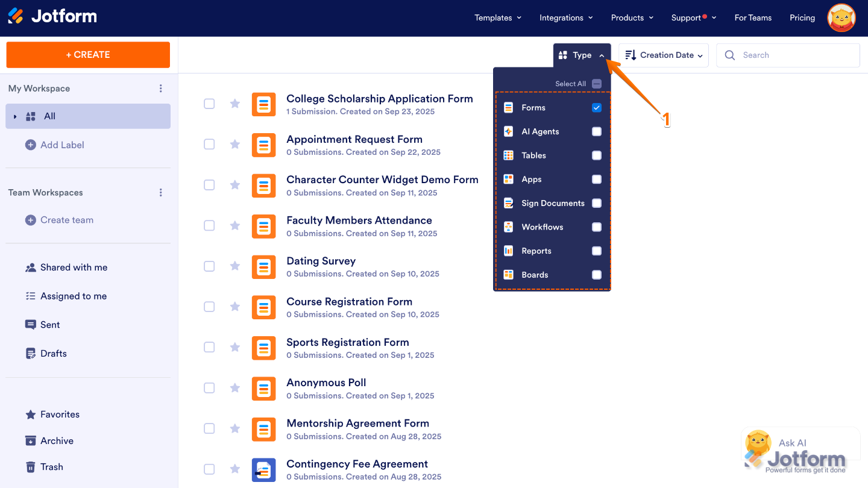Check the Boards filter option
This screenshot has width=868, height=488.
click(596, 275)
